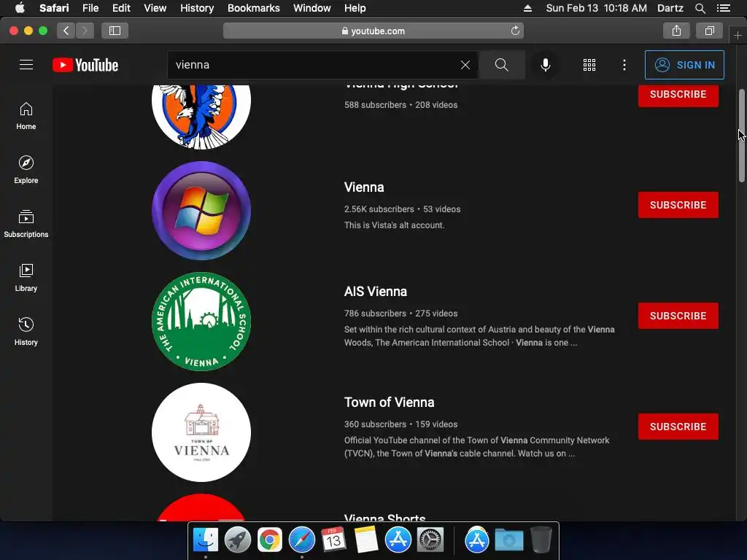Viewport: 747px width, 560px height.
Task: Subscribe to AIS Vienna
Action: coord(678,316)
